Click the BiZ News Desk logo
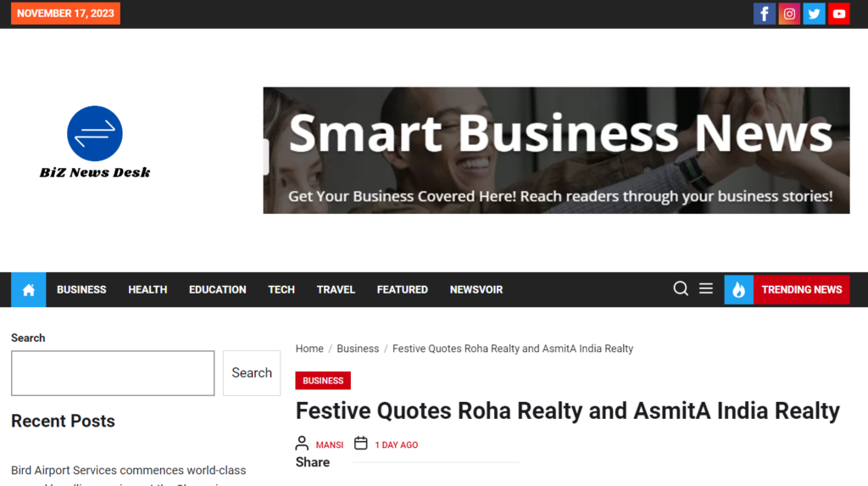 (x=95, y=142)
